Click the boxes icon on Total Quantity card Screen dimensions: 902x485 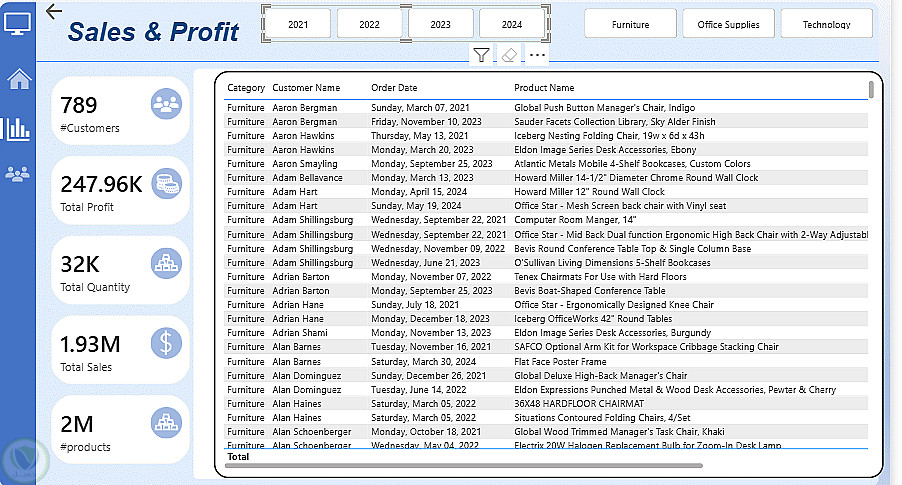point(166,263)
